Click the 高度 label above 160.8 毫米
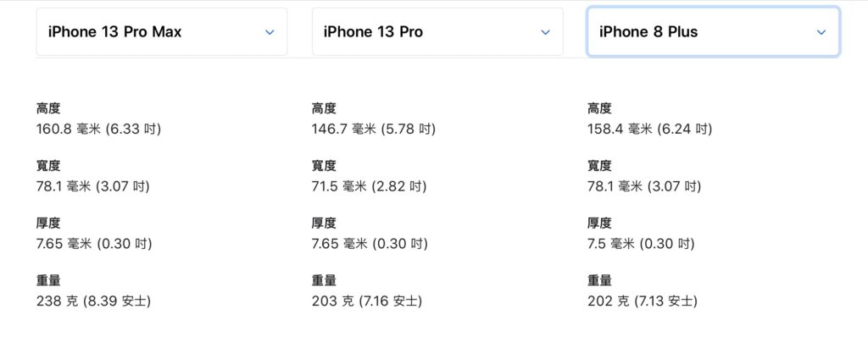 pyautogui.click(x=48, y=108)
